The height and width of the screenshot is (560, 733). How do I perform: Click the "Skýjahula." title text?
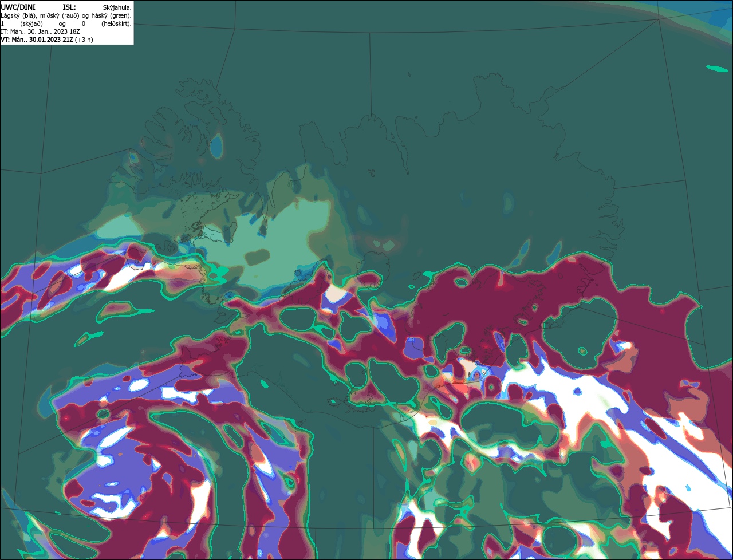[117, 7]
